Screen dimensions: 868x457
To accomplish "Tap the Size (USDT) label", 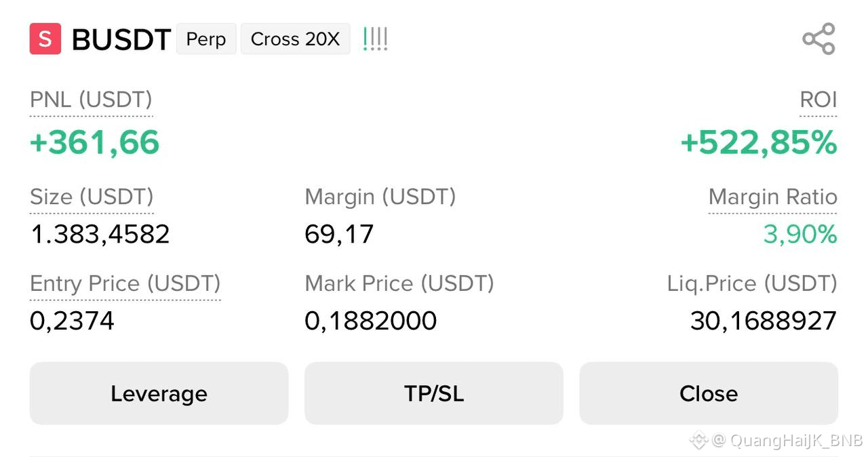I will pyautogui.click(x=92, y=197).
